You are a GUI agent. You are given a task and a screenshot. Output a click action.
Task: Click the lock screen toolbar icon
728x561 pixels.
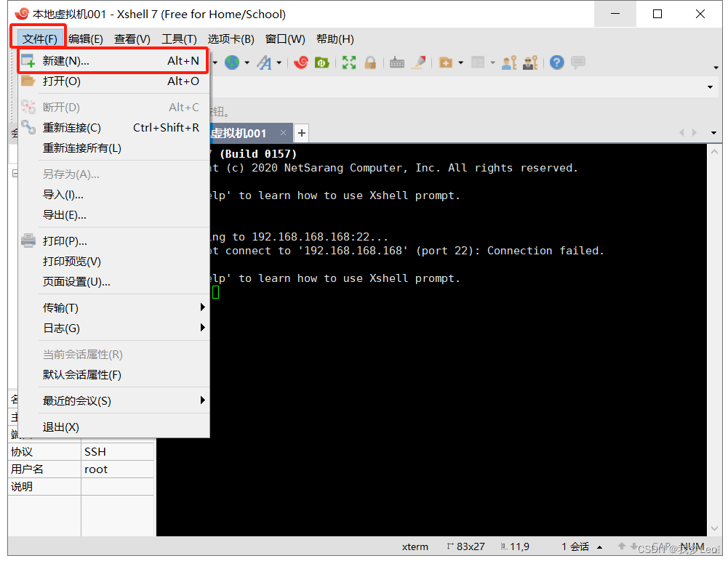coord(369,62)
